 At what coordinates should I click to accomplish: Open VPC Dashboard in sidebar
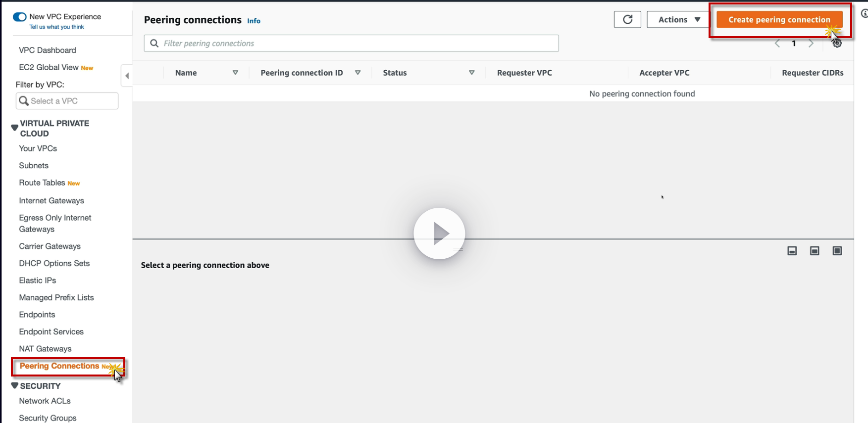48,50
